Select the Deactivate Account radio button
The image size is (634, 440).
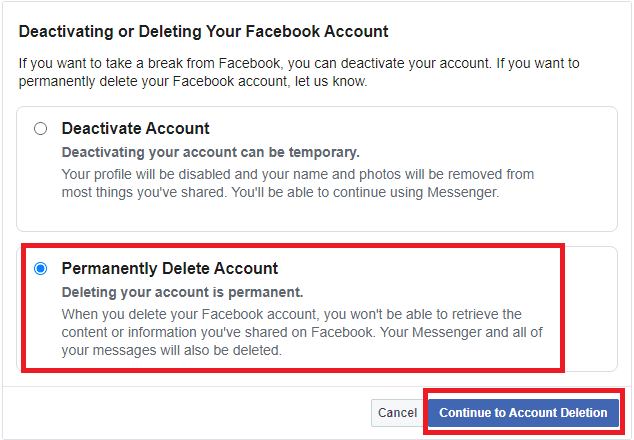(x=40, y=129)
